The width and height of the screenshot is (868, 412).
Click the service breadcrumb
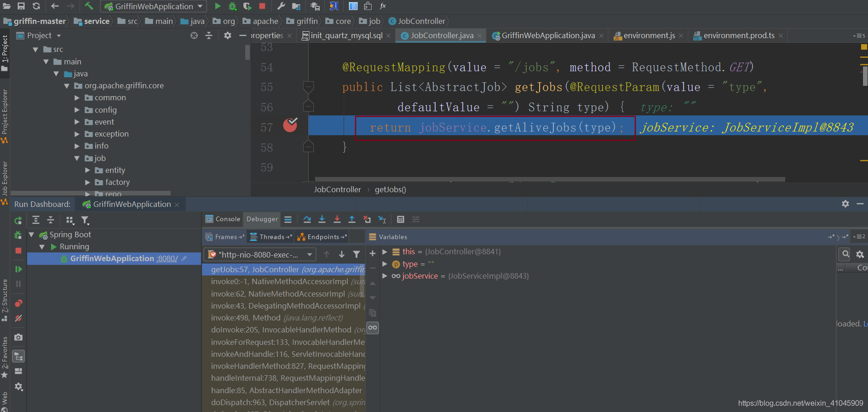(x=92, y=21)
